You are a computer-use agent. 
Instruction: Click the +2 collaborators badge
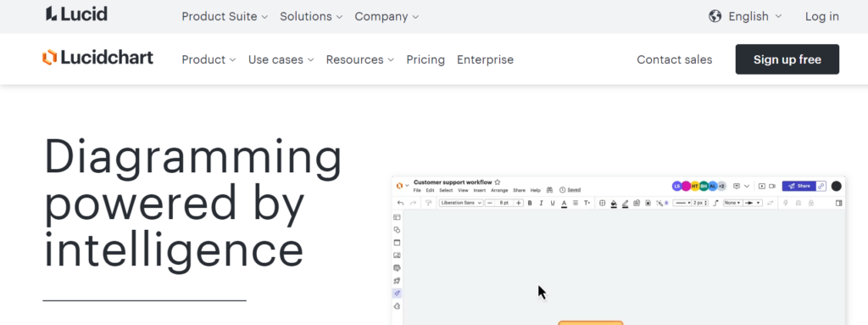tap(721, 186)
